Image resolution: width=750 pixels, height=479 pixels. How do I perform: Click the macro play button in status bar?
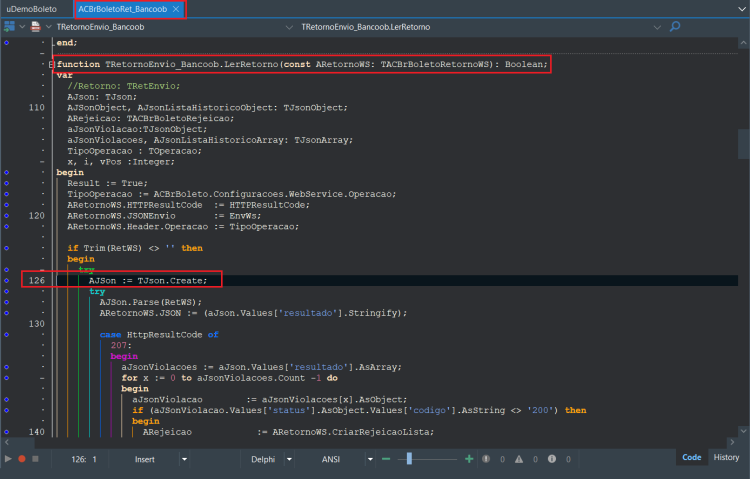point(8,458)
